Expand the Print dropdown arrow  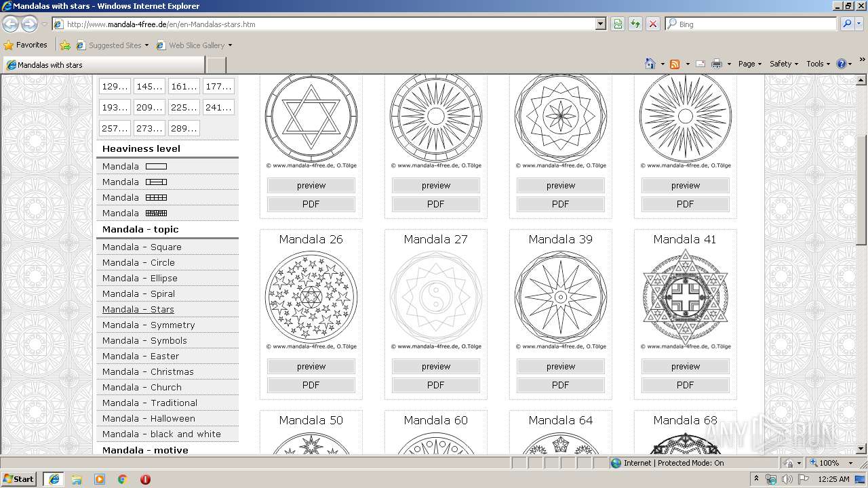point(729,64)
